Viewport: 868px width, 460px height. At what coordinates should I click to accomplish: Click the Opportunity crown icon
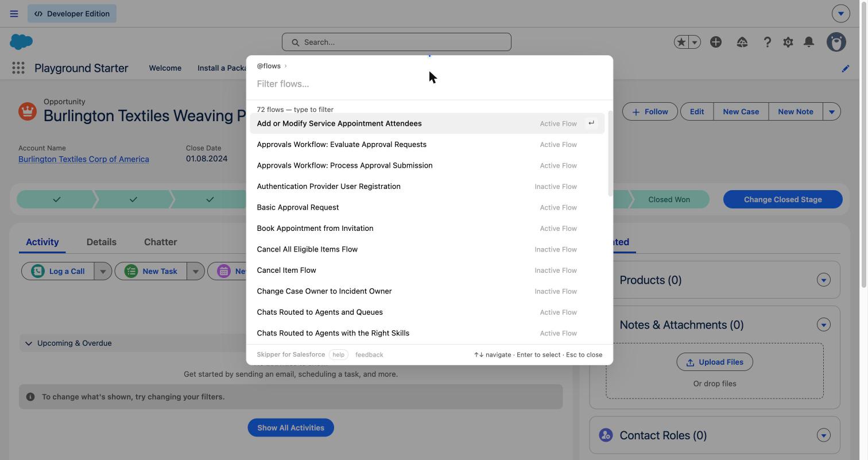click(28, 111)
